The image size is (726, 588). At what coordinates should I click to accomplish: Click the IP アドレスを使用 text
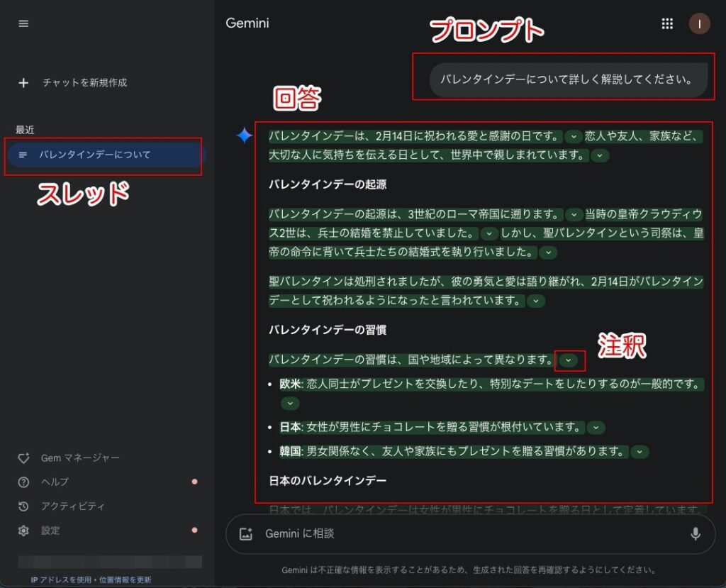point(61,579)
